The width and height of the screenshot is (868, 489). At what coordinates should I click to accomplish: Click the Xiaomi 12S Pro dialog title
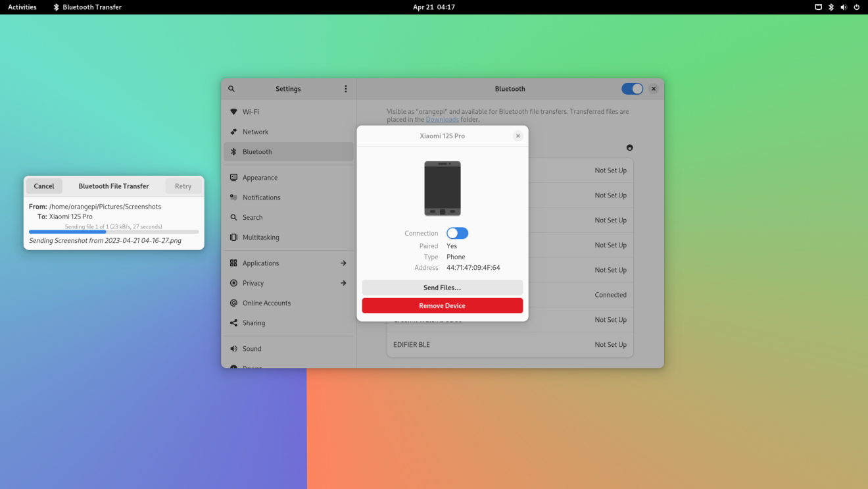[x=443, y=136]
